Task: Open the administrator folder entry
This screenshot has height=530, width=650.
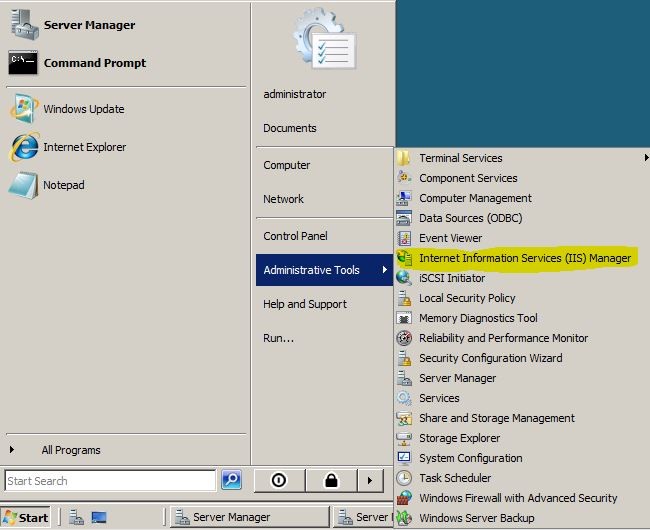Action: click(x=294, y=94)
